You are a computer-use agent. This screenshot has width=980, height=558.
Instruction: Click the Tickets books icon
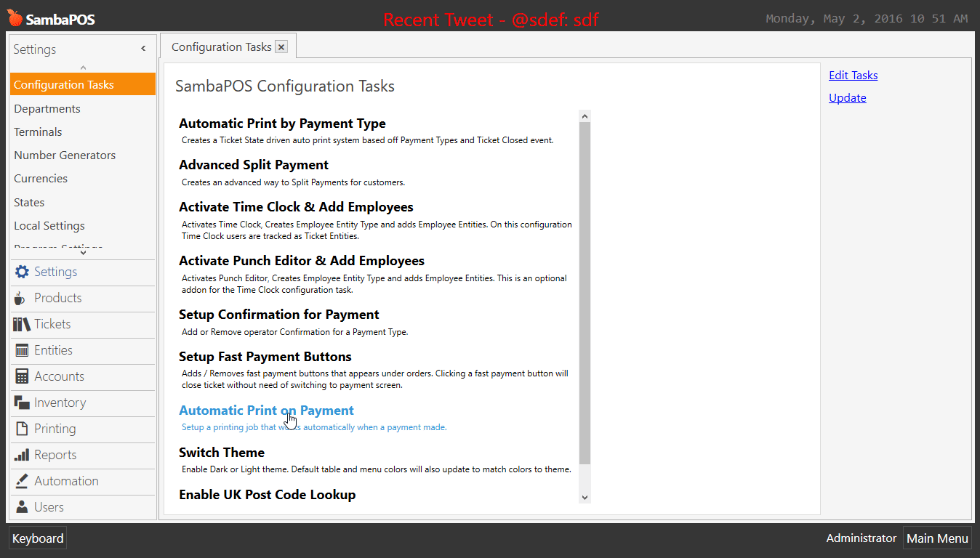(22, 324)
